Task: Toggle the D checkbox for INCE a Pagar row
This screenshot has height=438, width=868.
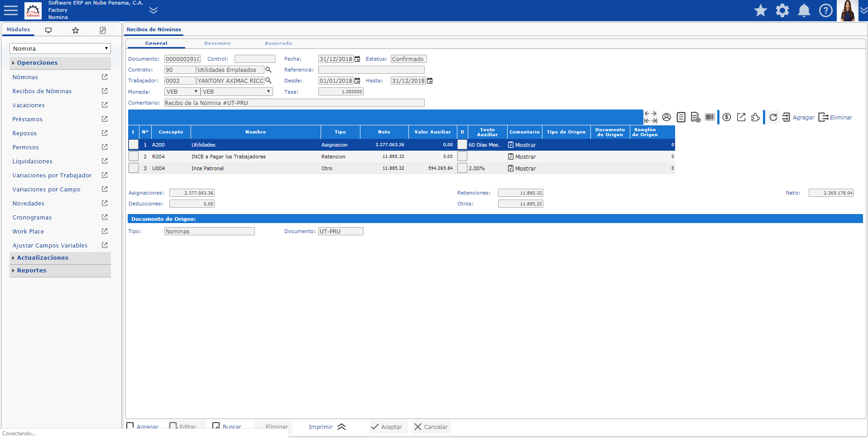Action: pyautogui.click(x=462, y=156)
